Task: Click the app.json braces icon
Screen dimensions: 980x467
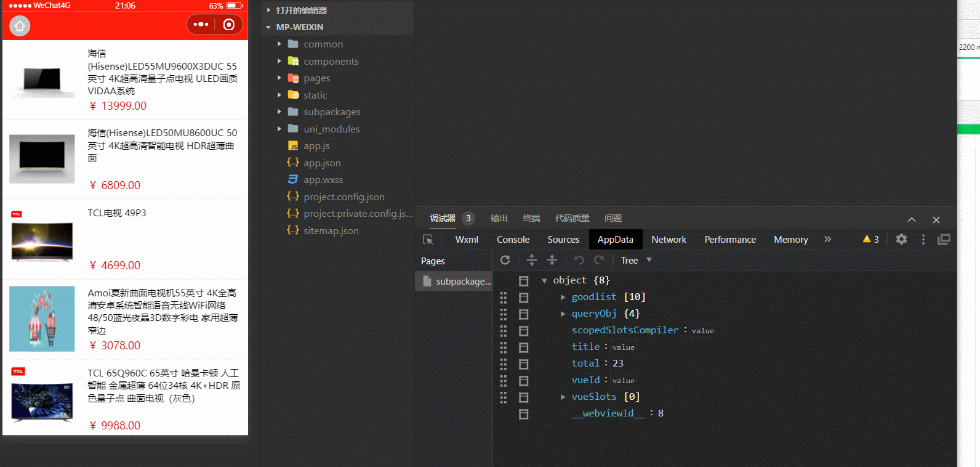Action: click(x=293, y=163)
